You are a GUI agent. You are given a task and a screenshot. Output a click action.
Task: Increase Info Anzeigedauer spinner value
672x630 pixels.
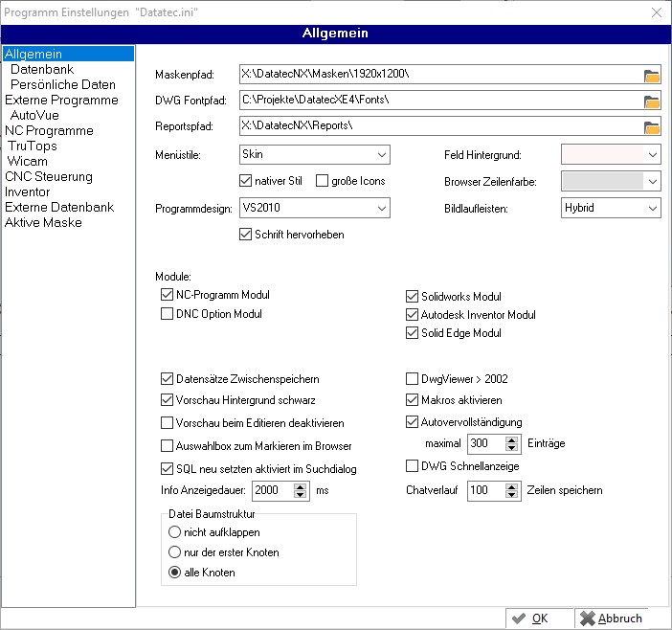click(x=300, y=486)
